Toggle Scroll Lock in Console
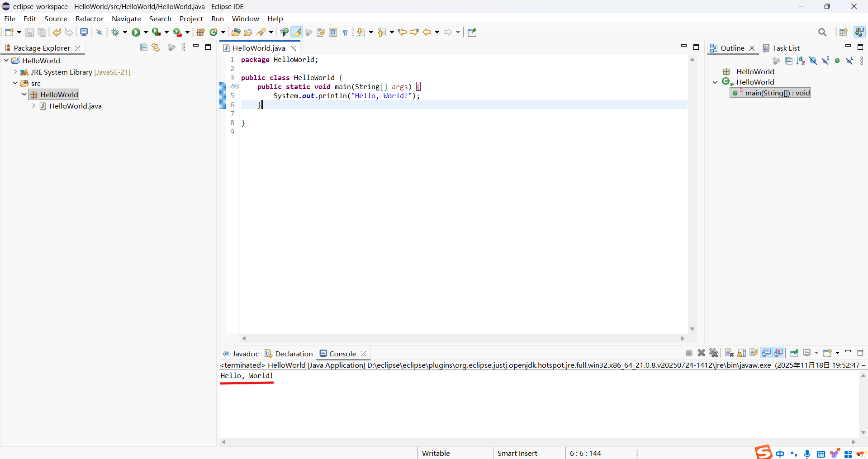This screenshot has width=868, height=459. click(742, 353)
